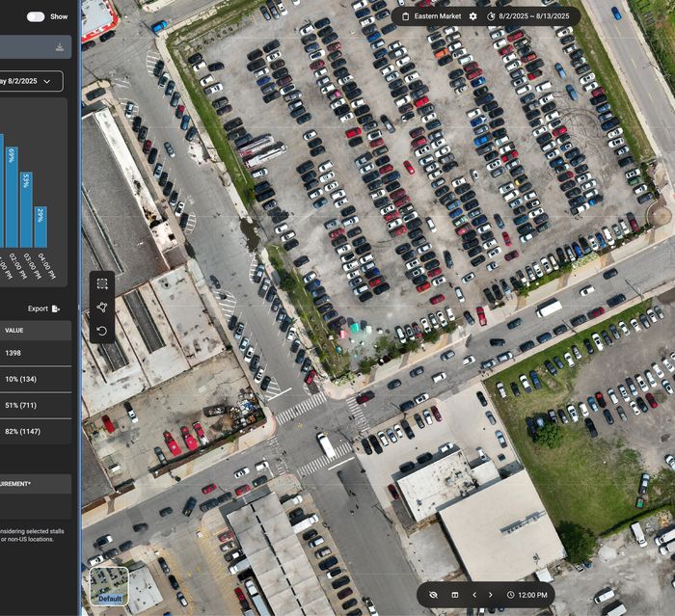Open the Default basemap thumbnail

(109, 585)
